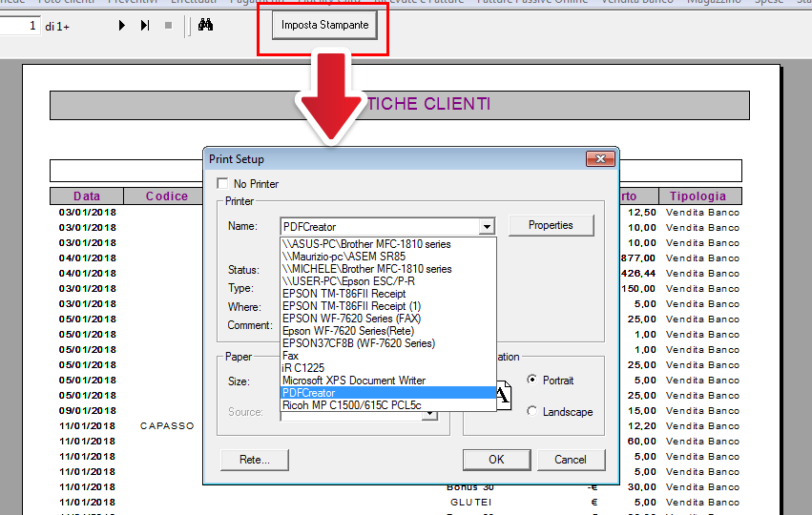The height and width of the screenshot is (515, 812).
Task: Select Portrait orientation
Action: [531, 380]
